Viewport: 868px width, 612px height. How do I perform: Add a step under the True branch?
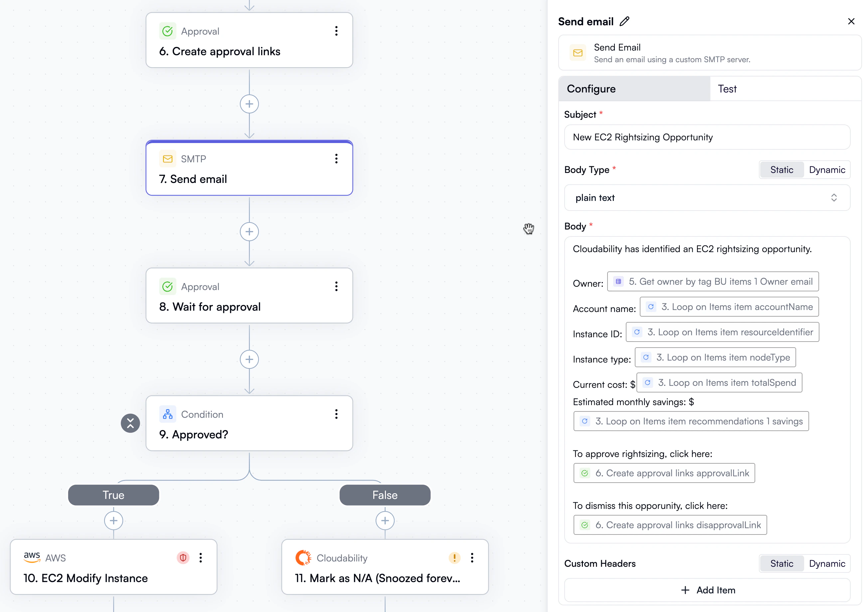click(x=113, y=521)
